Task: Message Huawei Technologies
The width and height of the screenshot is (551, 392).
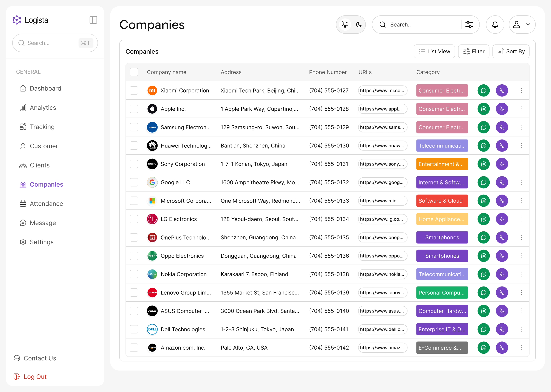Action: tap(483, 146)
